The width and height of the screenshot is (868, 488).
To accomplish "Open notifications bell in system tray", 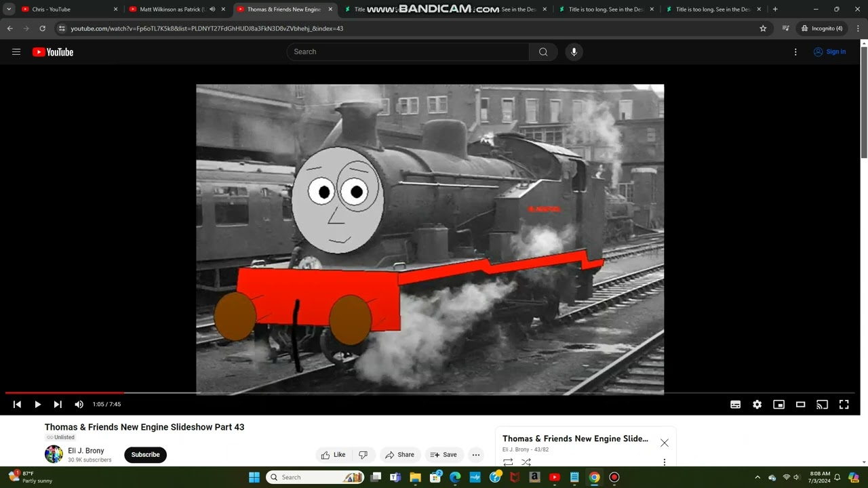I will pyautogui.click(x=837, y=477).
